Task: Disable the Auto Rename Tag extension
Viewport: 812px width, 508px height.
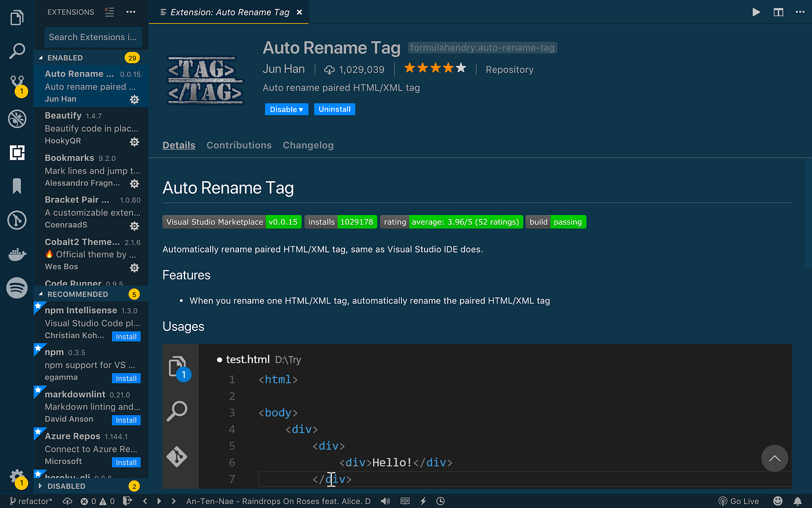Action: pyautogui.click(x=282, y=109)
